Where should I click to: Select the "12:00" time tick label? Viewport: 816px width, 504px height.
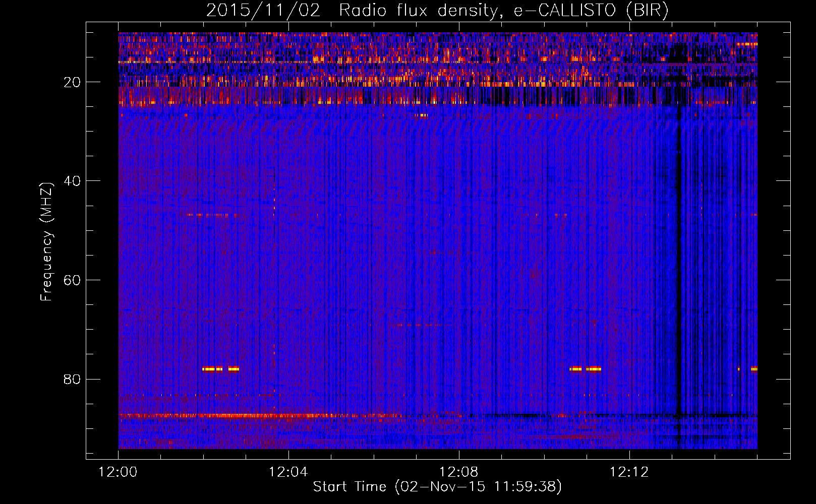(x=118, y=472)
